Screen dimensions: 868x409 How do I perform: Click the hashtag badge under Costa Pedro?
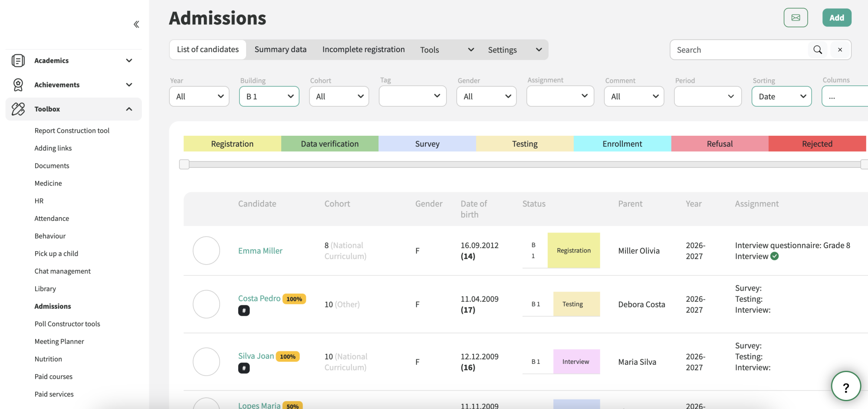coord(244,311)
